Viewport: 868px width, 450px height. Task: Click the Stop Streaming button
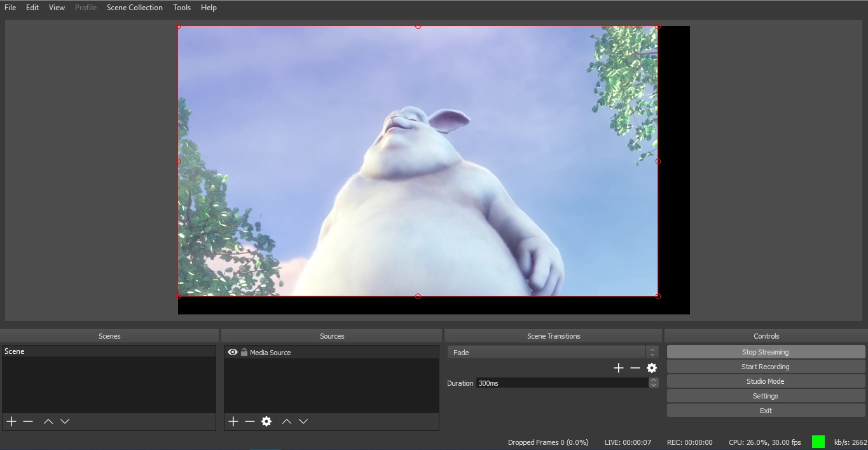click(766, 352)
